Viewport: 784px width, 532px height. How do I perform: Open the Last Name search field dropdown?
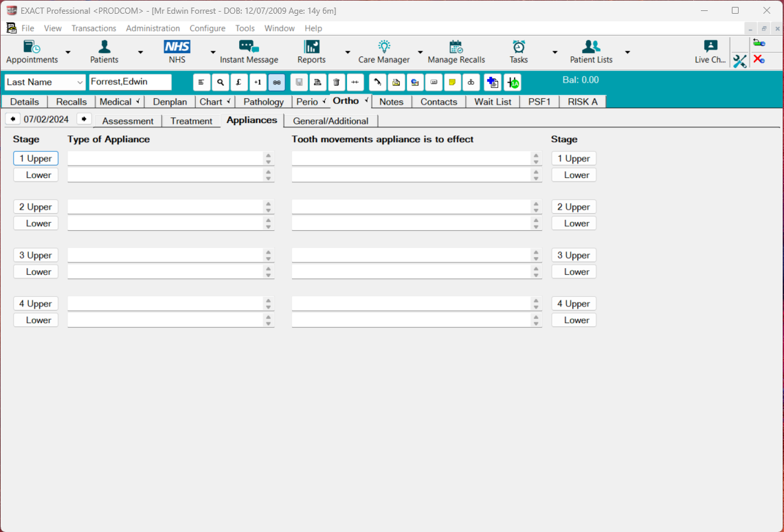78,82
